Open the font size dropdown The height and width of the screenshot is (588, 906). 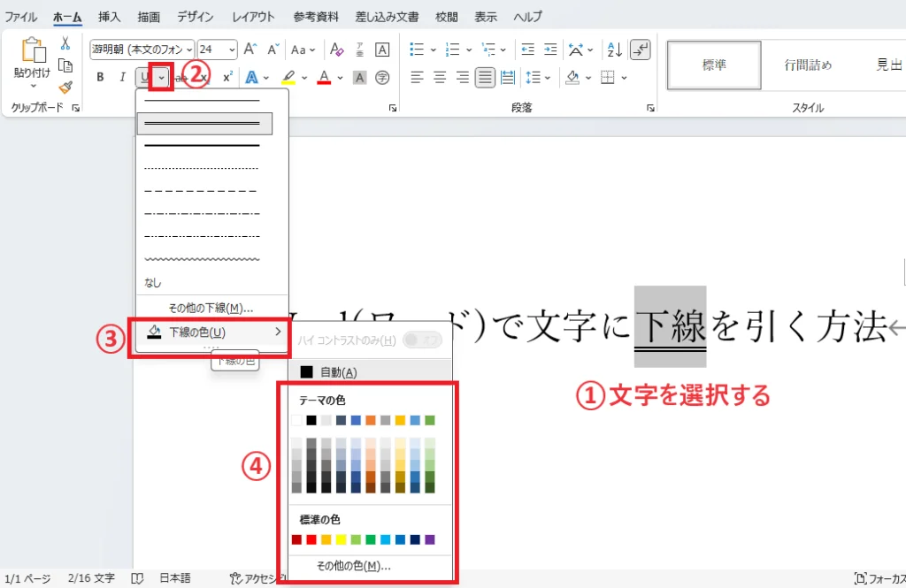[232, 50]
